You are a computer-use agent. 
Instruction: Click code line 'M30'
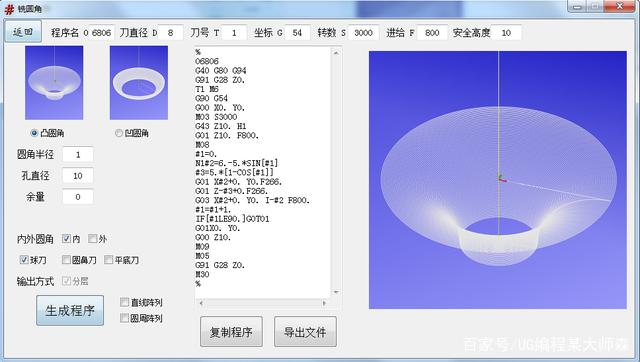(202, 275)
